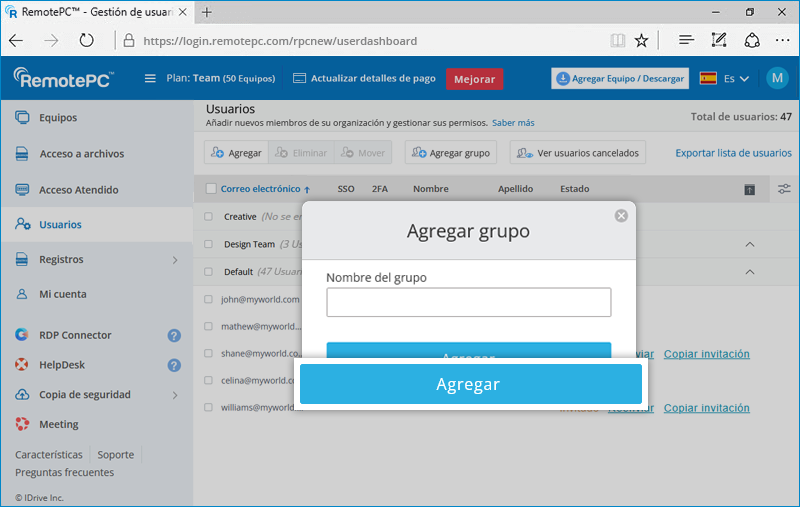Click the browser refresh icon
Viewport: 800px width, 507px height.
click(87, 41)
